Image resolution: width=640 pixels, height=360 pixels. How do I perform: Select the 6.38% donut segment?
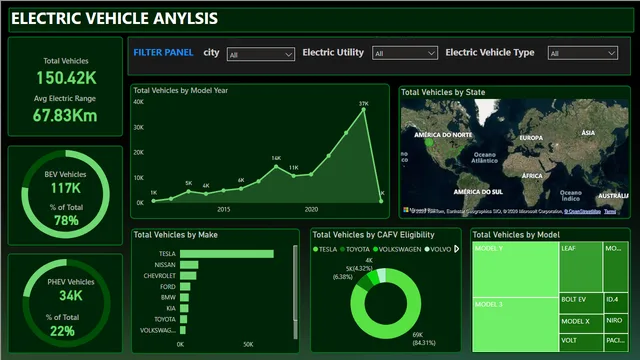pos(362,283)
